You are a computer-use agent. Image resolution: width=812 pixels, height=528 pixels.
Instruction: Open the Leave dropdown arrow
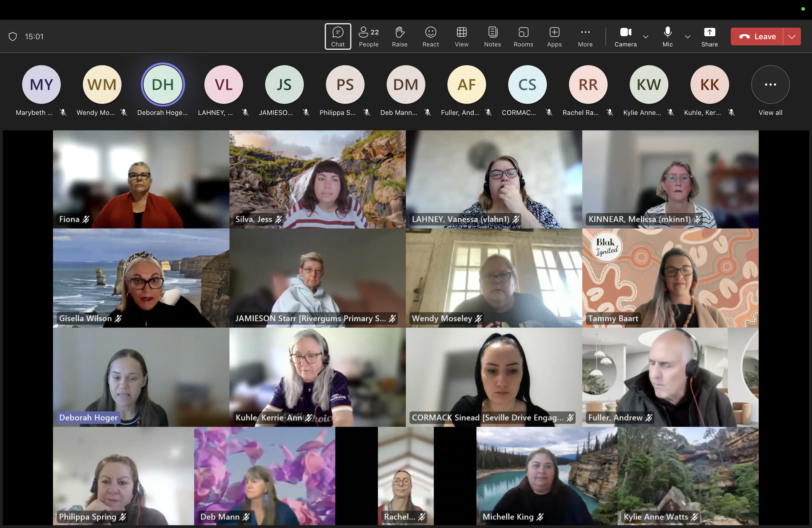(792, 36)
